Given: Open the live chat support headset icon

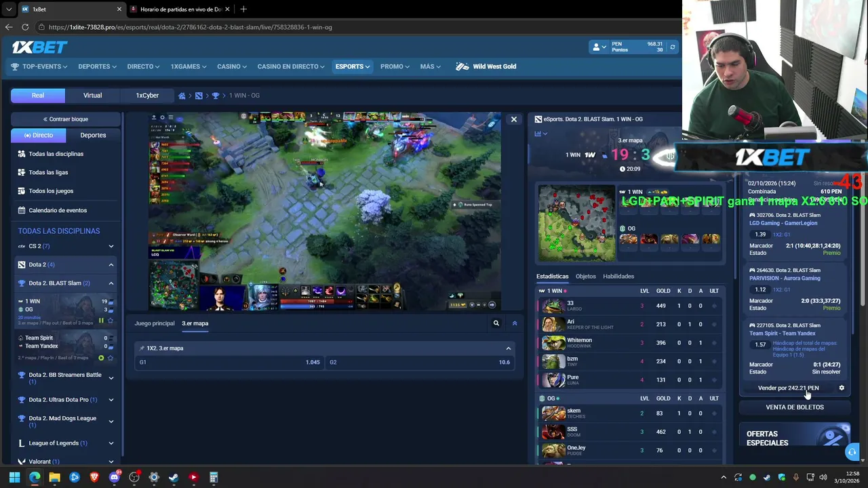Looking at the screenshot, I should pyautogui.click(x=852, y=452).
